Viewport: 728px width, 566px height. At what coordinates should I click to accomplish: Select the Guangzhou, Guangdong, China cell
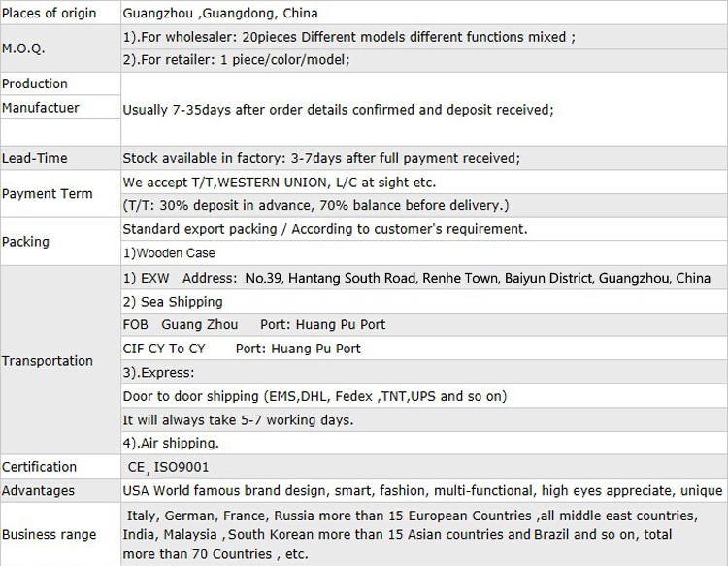[x=424, y=13]
